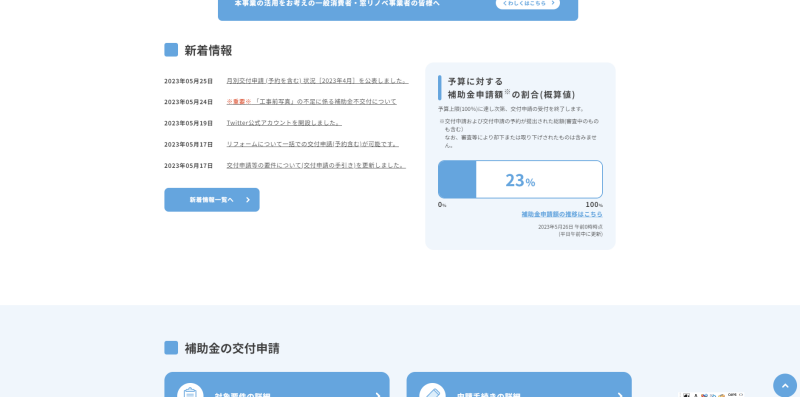The width and height of the screenshot is (800, 397).
Task: Click the 補助金の交付申請 section heading
Action: (x=232, y=348)
